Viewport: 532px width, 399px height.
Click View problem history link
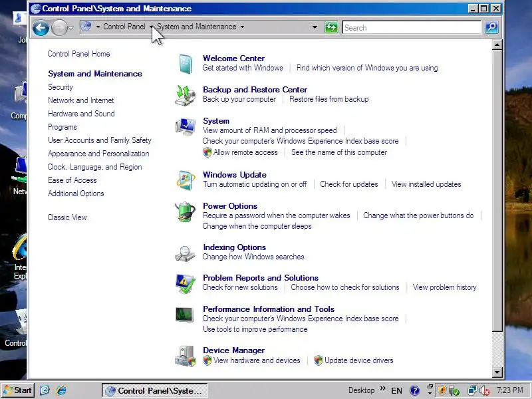[x=444, y=287]
